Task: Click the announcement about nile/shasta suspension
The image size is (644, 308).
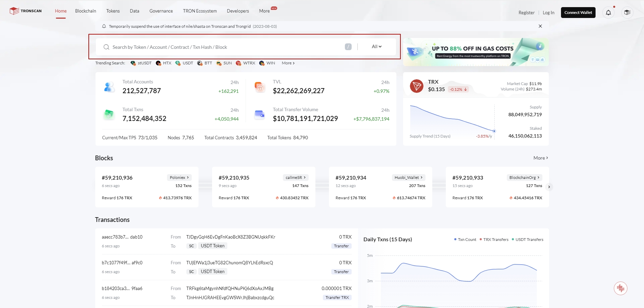Action: point(193,26)
